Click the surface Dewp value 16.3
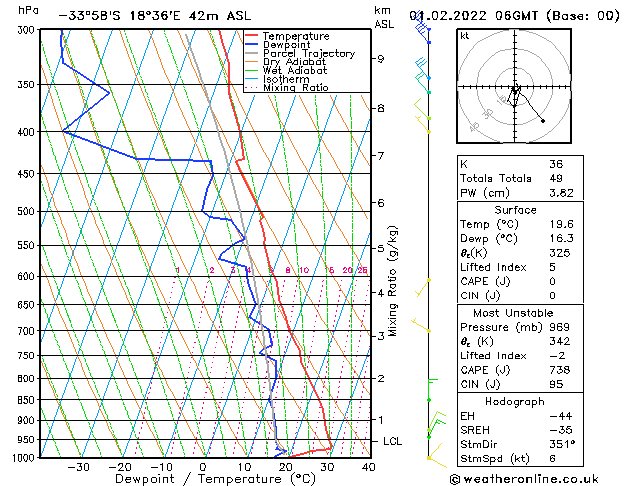Image resolution: width=629 pixels, height=486 pixels. tap(561, 239)
